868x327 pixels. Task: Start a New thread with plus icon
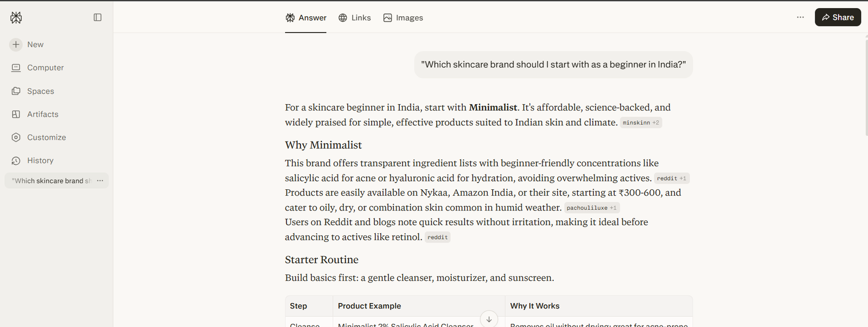click(27, 44)
